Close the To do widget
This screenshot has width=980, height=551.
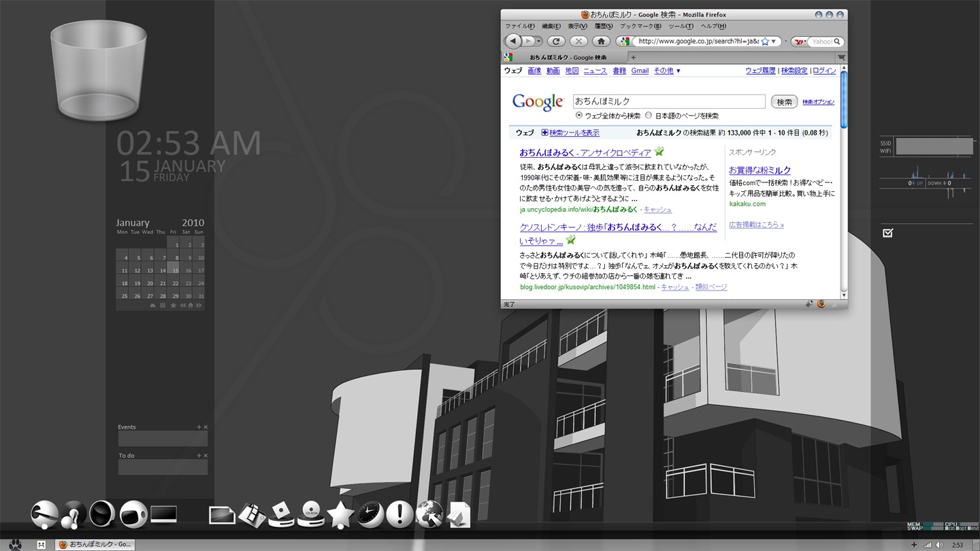pyautogui.click(x=206, y=456)
